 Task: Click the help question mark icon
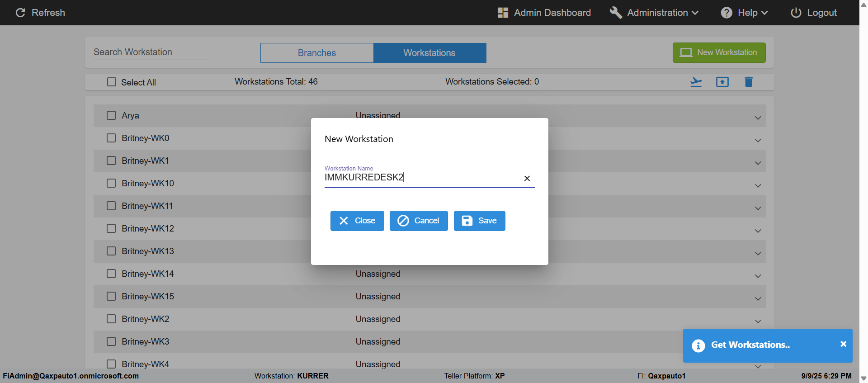(726, 13)
